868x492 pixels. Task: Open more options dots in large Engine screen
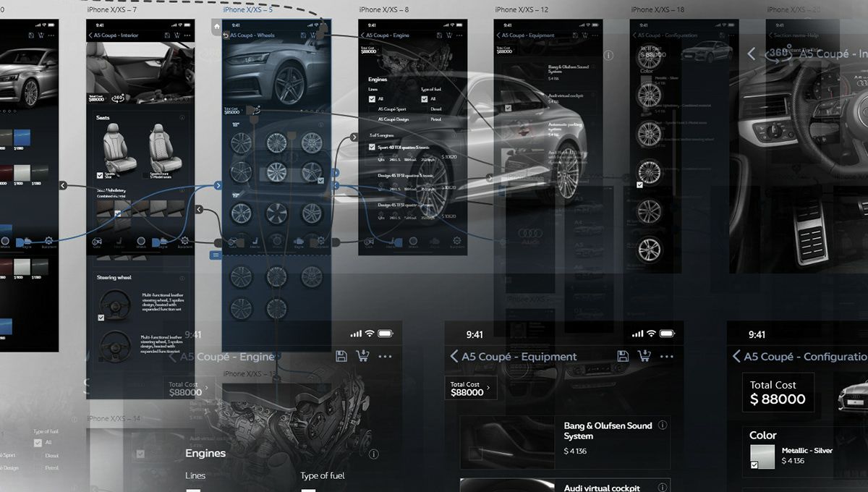click(x=385, y=357)
